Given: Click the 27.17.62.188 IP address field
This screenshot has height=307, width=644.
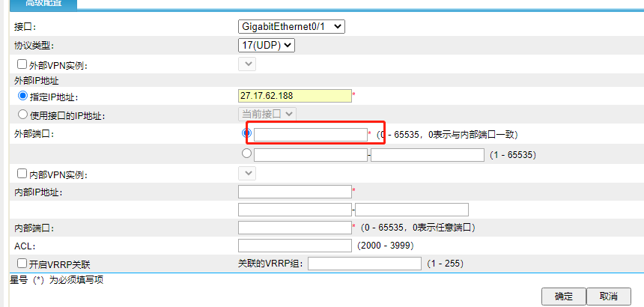Looking at the screenshot, I should (294, 96).
